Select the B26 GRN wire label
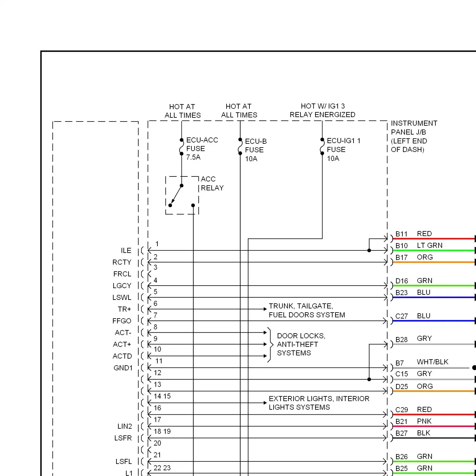 (414, 457)
